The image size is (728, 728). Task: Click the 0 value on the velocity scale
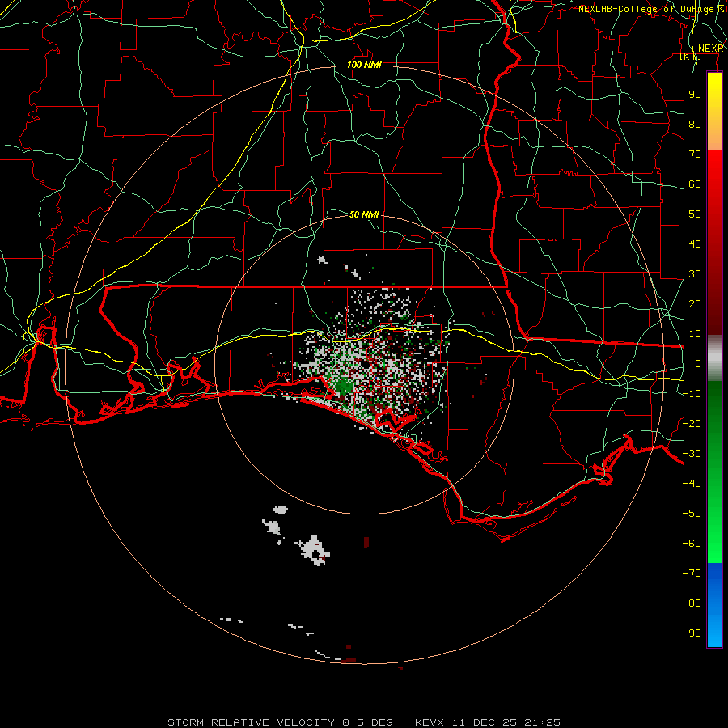(x=698, y=364)
